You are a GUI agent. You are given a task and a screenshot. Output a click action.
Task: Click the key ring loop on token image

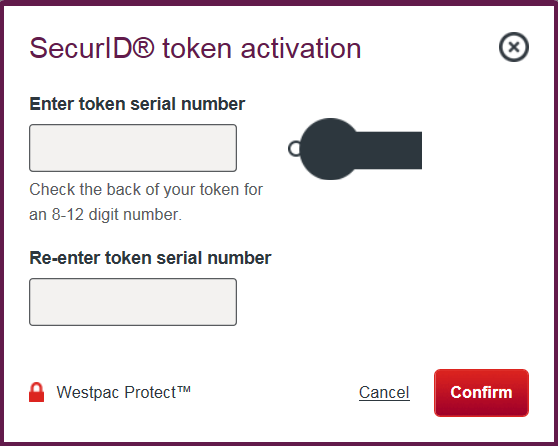tap(294, 149)
